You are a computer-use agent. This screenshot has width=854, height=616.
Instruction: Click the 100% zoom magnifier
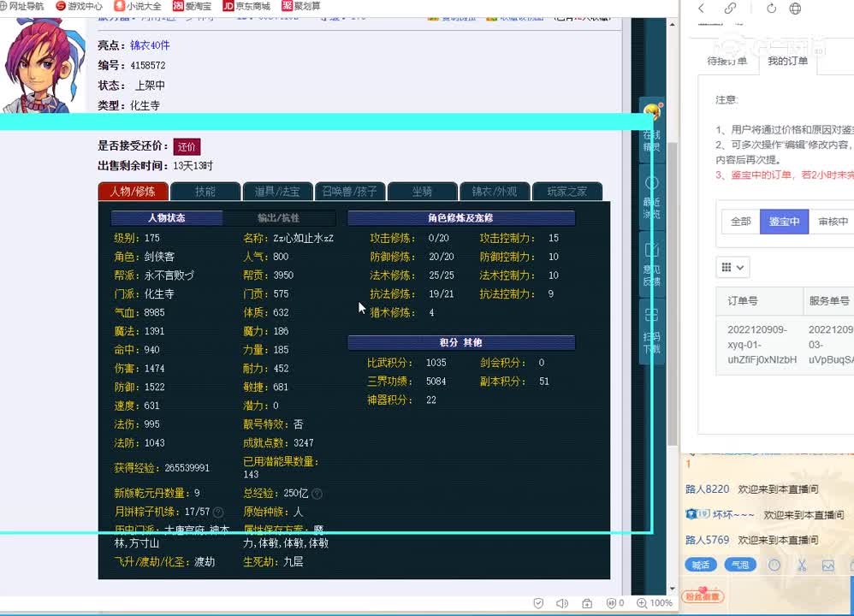[654, 603]
